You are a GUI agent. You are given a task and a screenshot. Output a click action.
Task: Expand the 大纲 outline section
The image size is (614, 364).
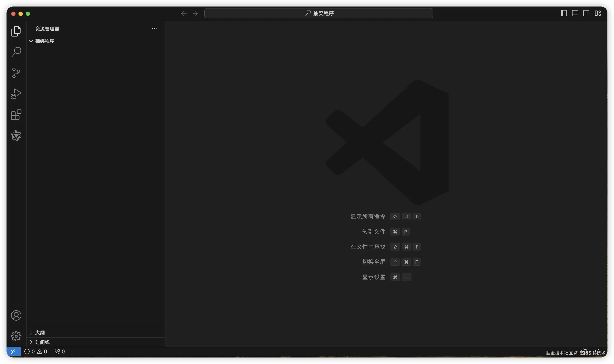point(96,333)
